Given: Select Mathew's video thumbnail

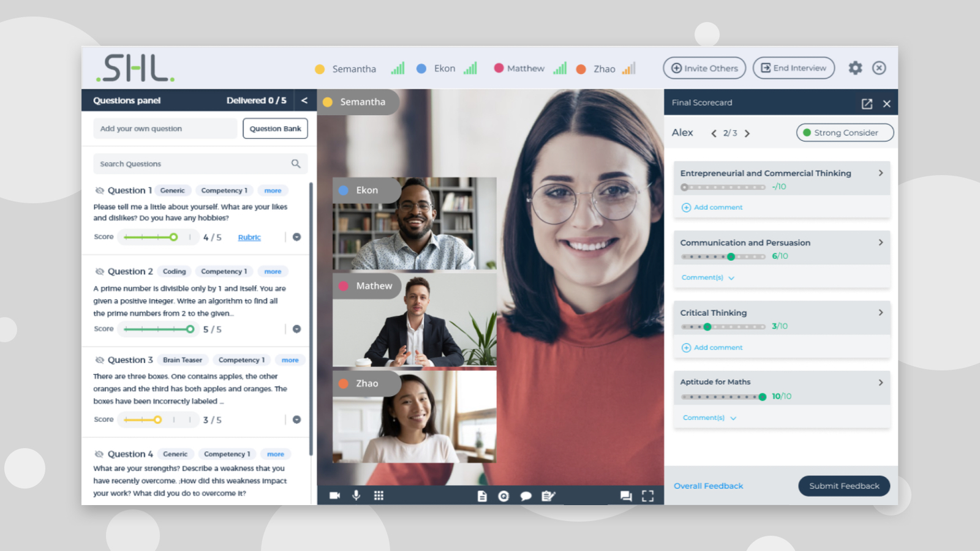Looking at the screenshot, I should click(415, 320).
